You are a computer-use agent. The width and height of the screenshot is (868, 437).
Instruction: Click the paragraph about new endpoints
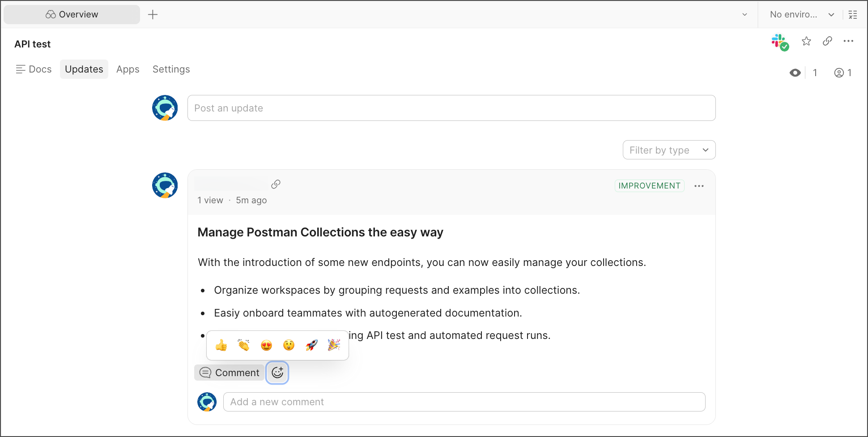point(422,262)
